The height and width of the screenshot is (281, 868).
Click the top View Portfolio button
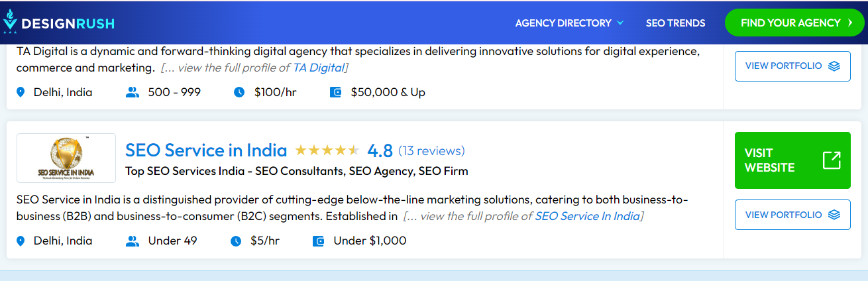(x=792, y=66)
